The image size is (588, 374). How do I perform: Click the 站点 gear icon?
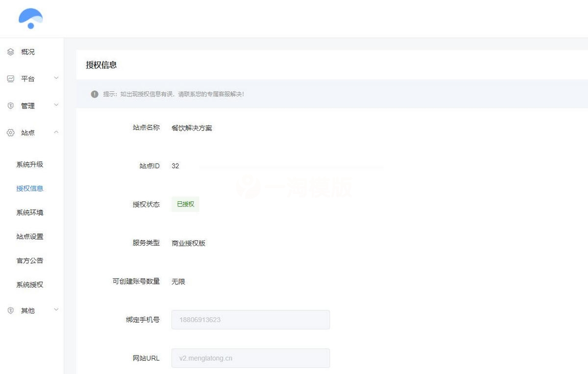pos(10,132)
